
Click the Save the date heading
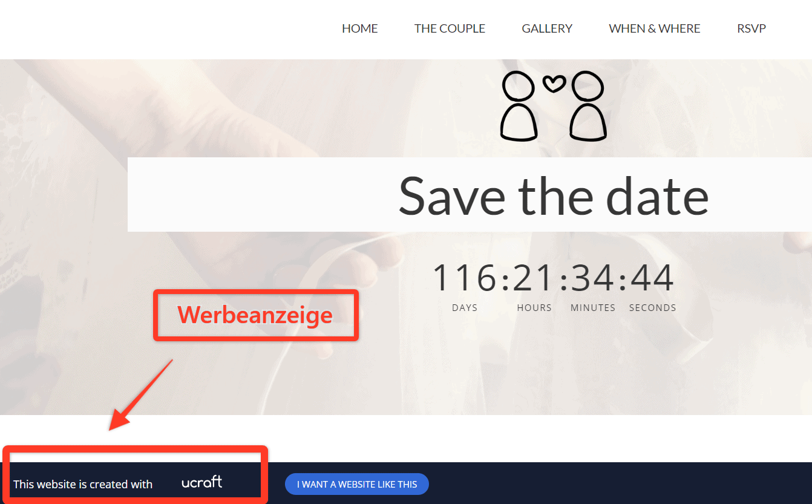pos(554,195)
